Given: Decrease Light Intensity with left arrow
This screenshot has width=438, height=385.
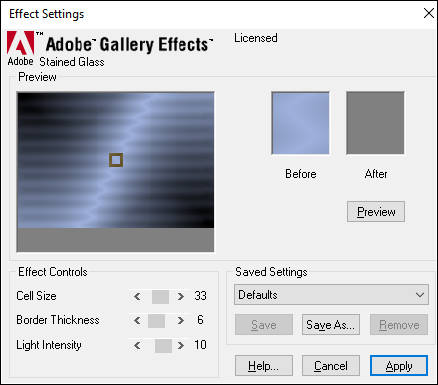Looking at the screenshot, I should click(x=137, y=345).
